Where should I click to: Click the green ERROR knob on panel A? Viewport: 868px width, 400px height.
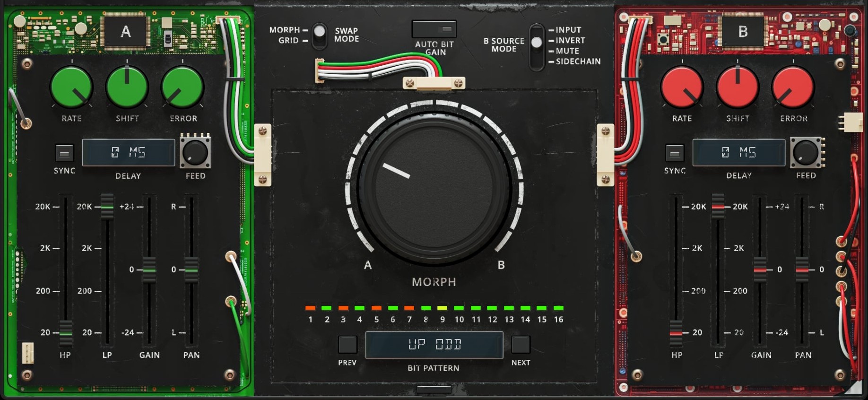tap(182, 87)
